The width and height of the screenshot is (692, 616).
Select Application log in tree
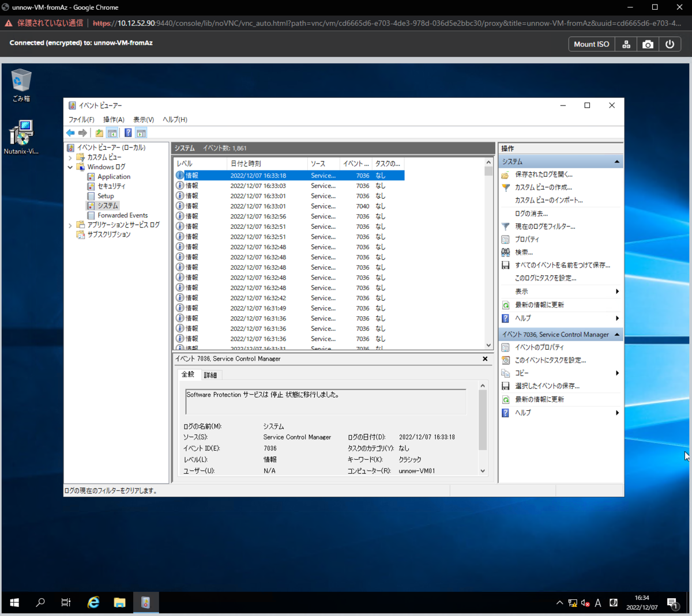(114, 177)
